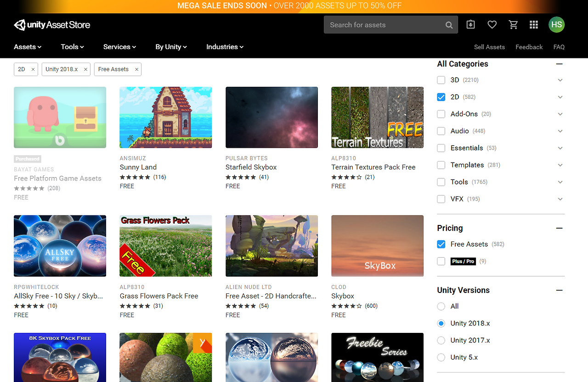This screenshot has height=382, width=588.
Task: Click the Feedback link
Action: (x=529, y=47)
